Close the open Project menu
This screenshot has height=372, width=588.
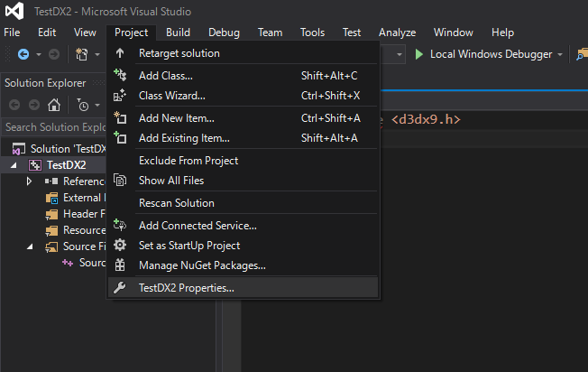click(x=132, y=33)
